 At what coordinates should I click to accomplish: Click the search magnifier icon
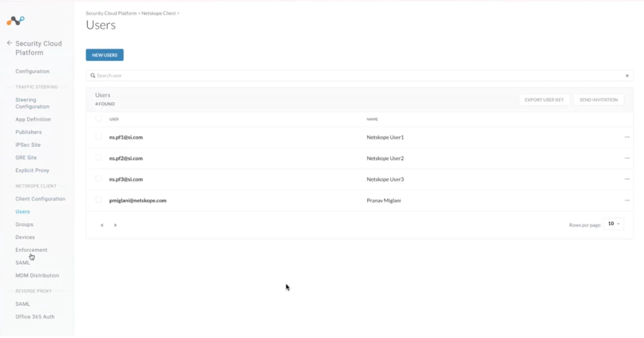pyautogui.click(x=93, y=76)
